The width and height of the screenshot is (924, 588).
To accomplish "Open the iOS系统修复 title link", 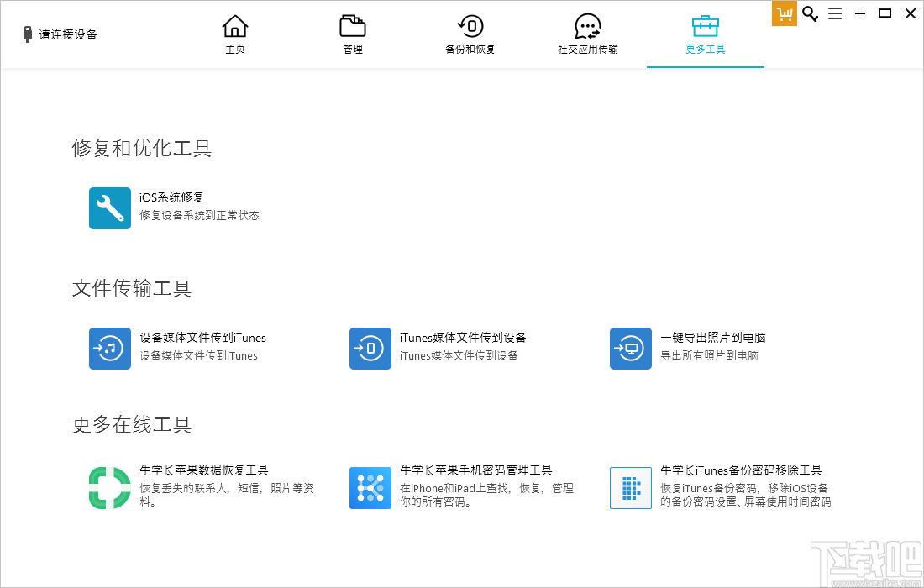I will click(171, 197).
